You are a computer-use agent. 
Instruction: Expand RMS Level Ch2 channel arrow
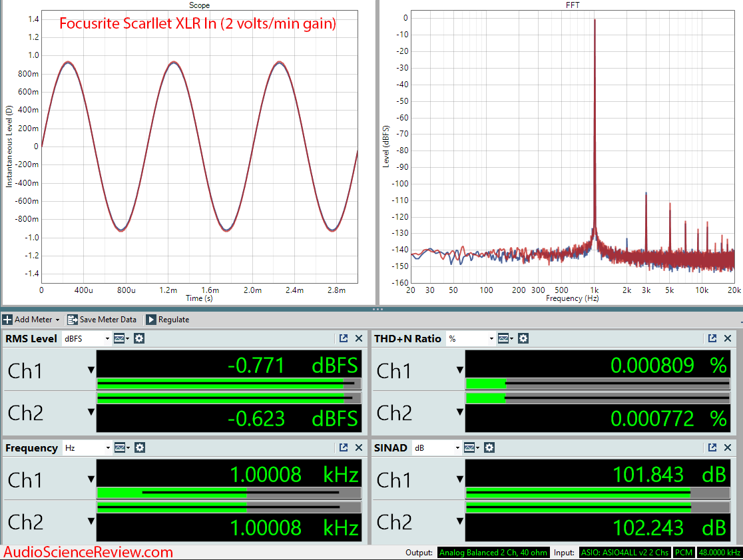[x=91, y=412]
